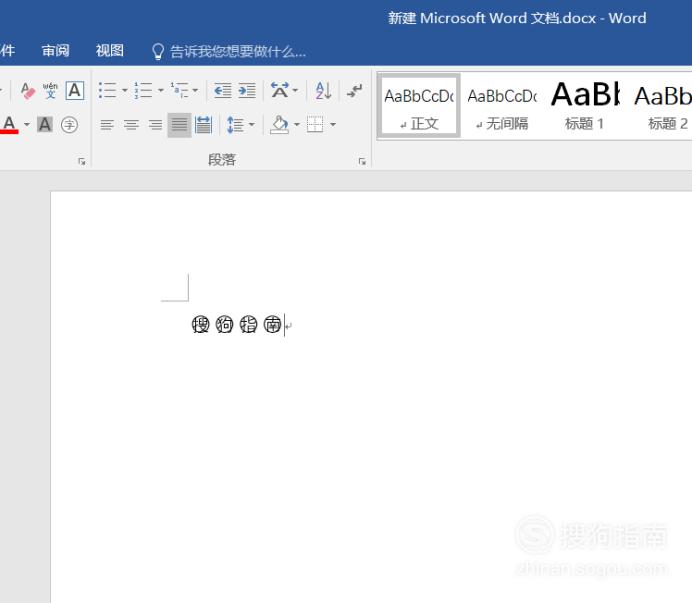Click the Borders icon

coord(316,125)
